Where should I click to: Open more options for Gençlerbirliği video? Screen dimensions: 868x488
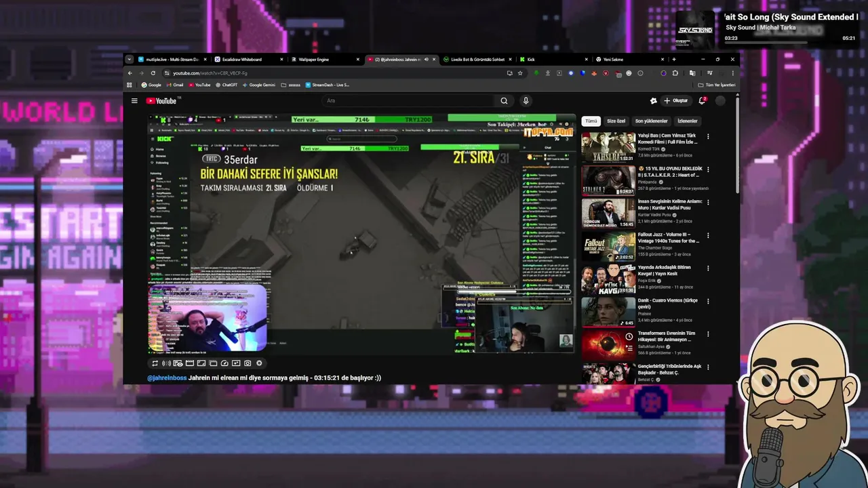pyautogui.click(x=708, y=367)
